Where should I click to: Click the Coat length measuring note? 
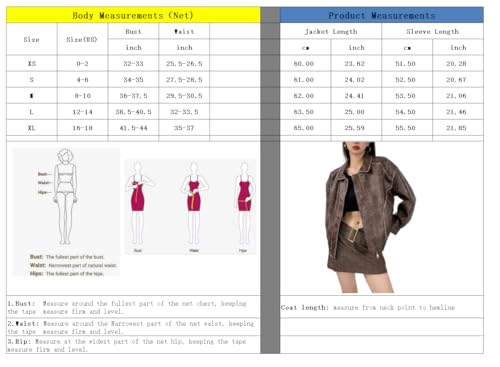coord(368,307)
